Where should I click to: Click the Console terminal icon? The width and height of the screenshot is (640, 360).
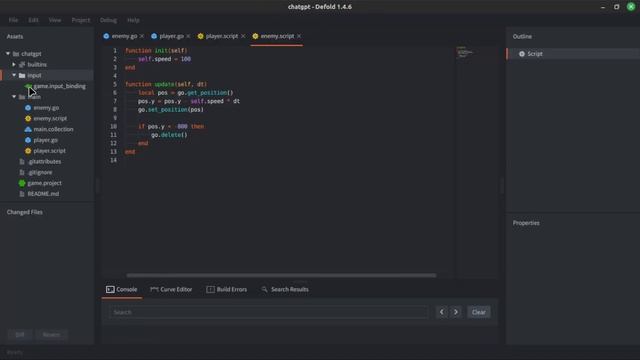pos(110,289)
